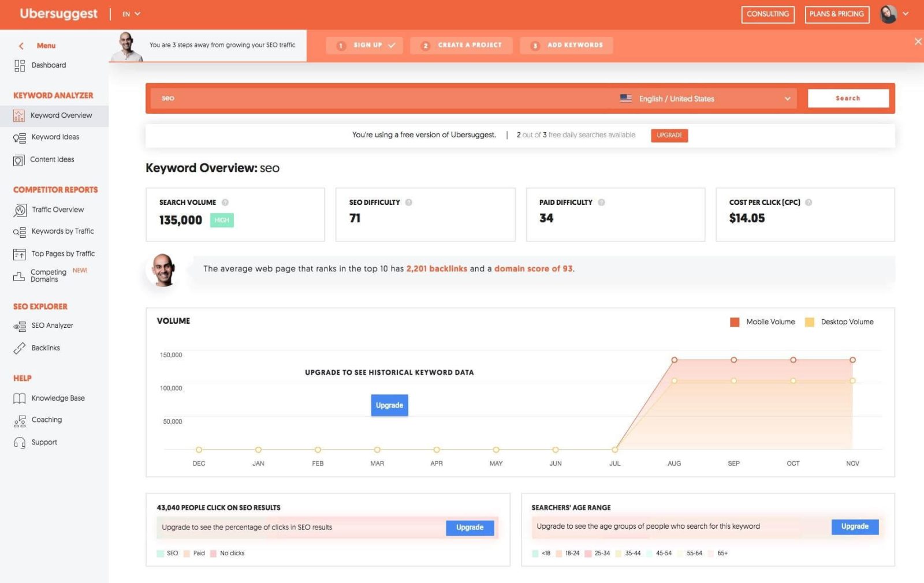Viewport: 924px width, 583px height.
Task: Click the Cost Per Click info icon
Action: point(808,203)
